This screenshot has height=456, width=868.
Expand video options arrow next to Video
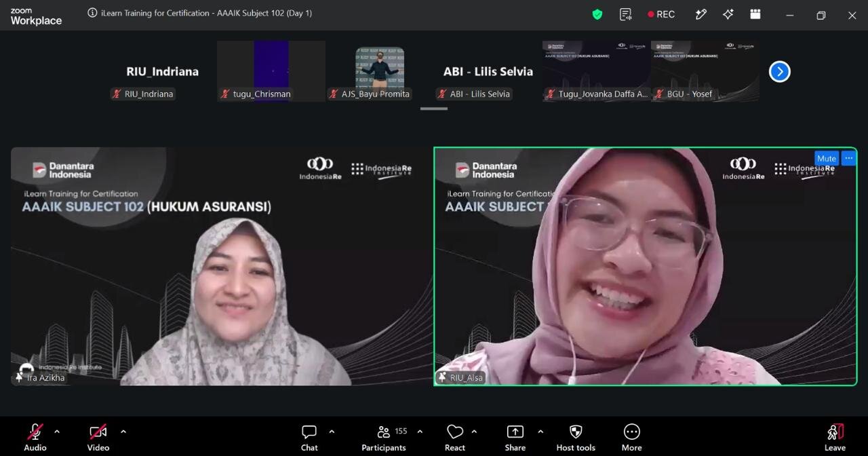[123, 431]
